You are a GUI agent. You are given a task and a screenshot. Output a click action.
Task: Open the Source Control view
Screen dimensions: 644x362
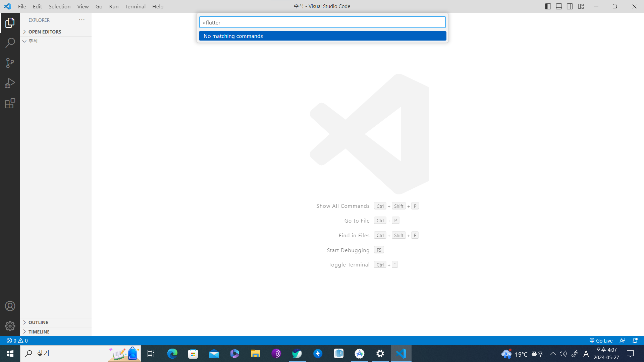pyautogui.click(x=10, y=63)
